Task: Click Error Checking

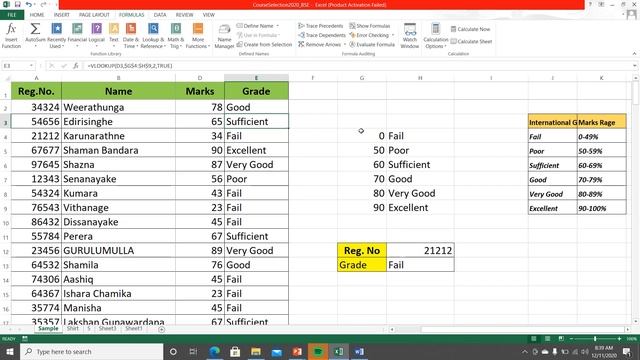Action: pyautogui.click(x=369, y=35)
